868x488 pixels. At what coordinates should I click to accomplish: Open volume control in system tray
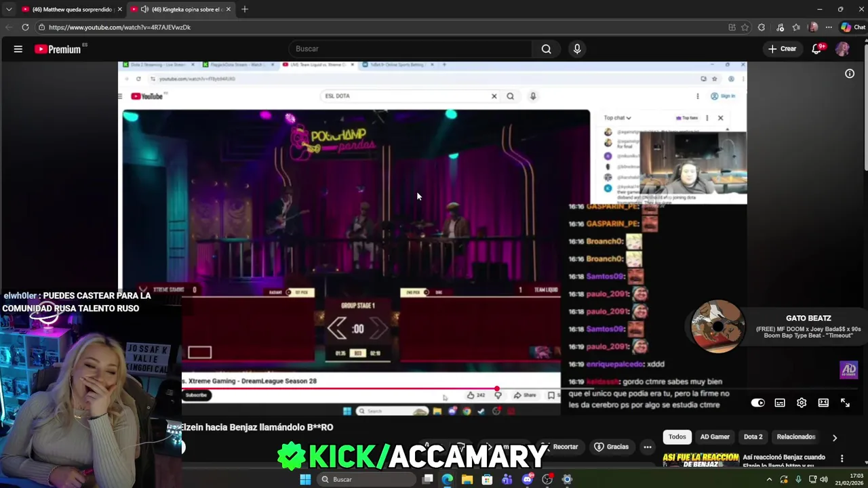pyautogui.click(x=824, y=479)
